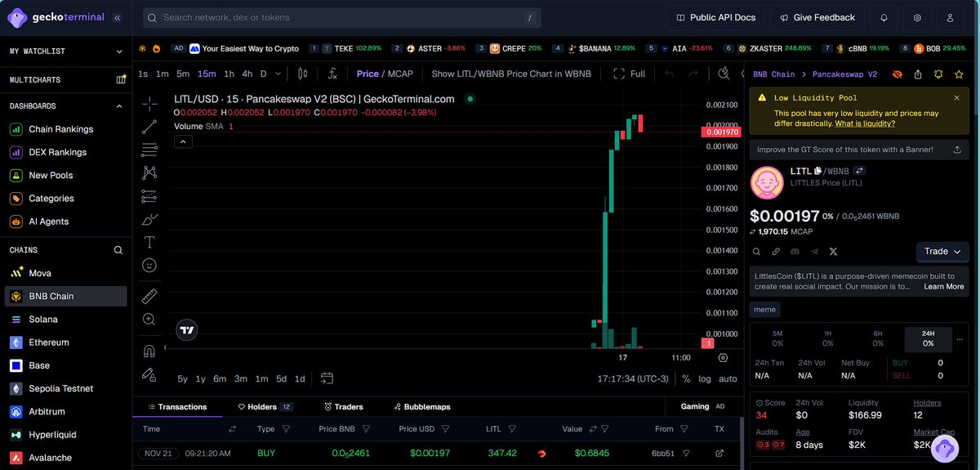This screenshot has height=470, width=980.
Task: Select the crosshair cursor tool in chart toolbar
Action: (x=149, y=104)
